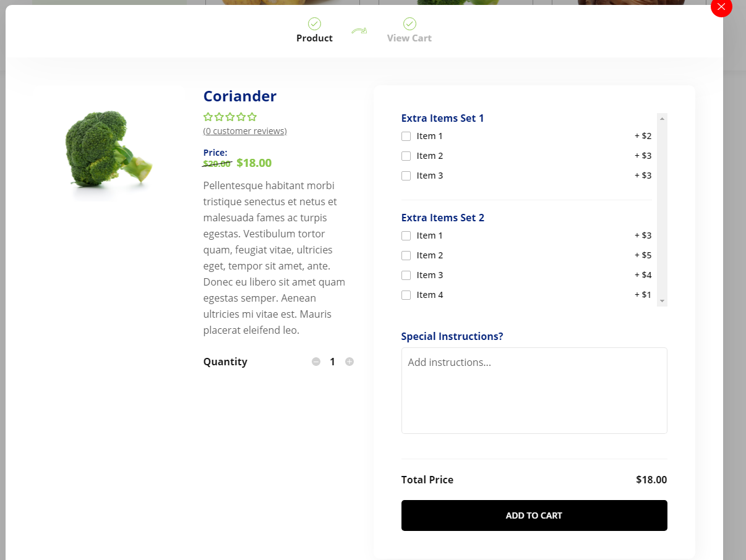
Task: Open the customer reviews link
Action: (245, 131)
